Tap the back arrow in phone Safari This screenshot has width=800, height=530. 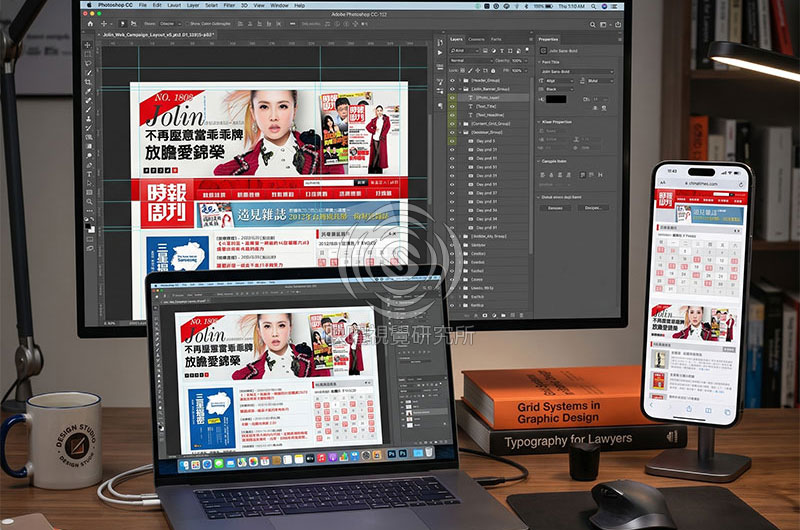click(x=651, y=405)
